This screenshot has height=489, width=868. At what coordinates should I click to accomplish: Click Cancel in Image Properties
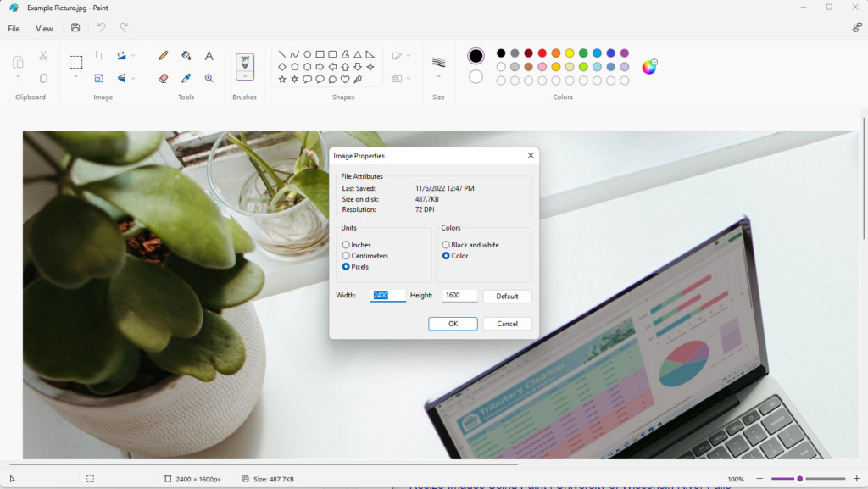[x=507, y=324]
